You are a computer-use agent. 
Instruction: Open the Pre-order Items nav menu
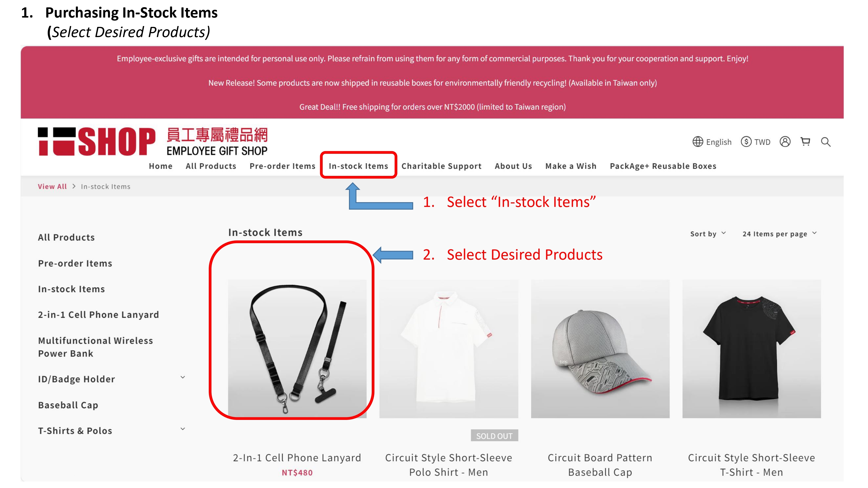[x=282, y=166]
